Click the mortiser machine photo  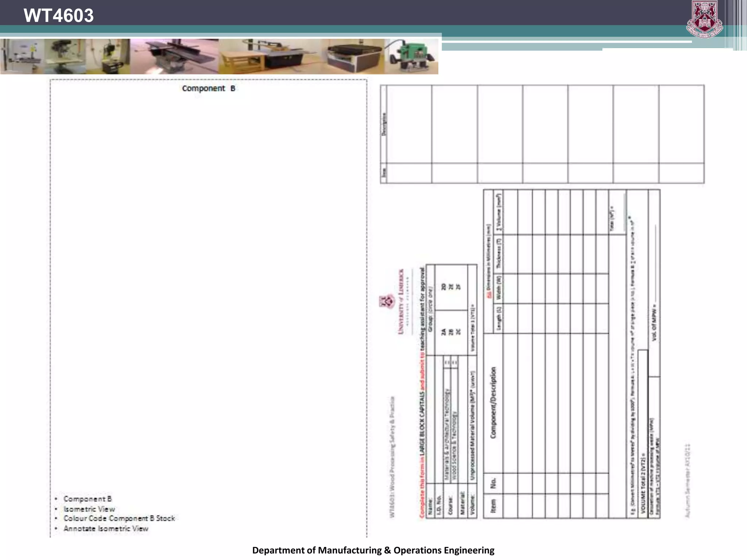click(x=109, y=57)
